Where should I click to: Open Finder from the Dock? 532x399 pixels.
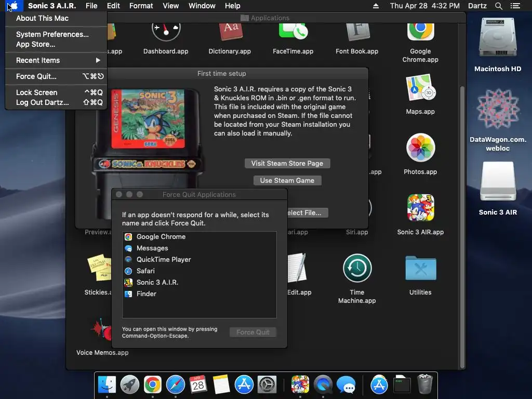[107, 385]
